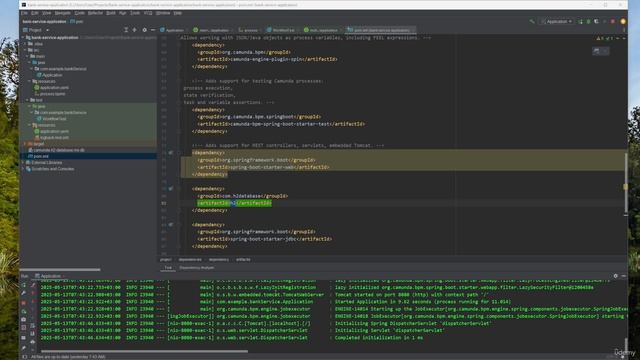
Task: Hide the Run tool window
Action: (x=623, y=276)
